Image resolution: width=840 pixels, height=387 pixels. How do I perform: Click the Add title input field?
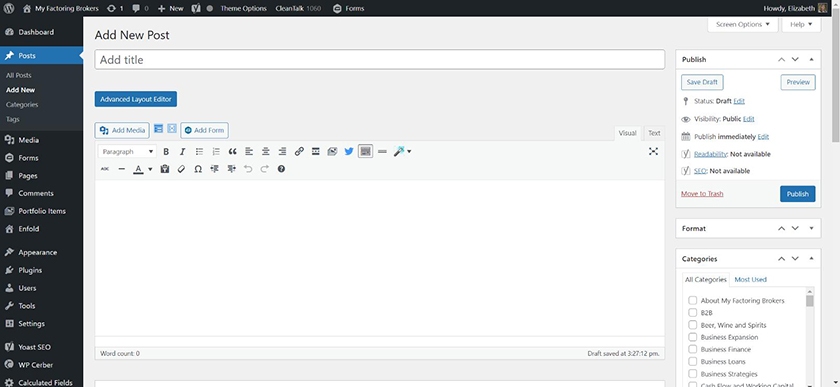coord(380,59)
